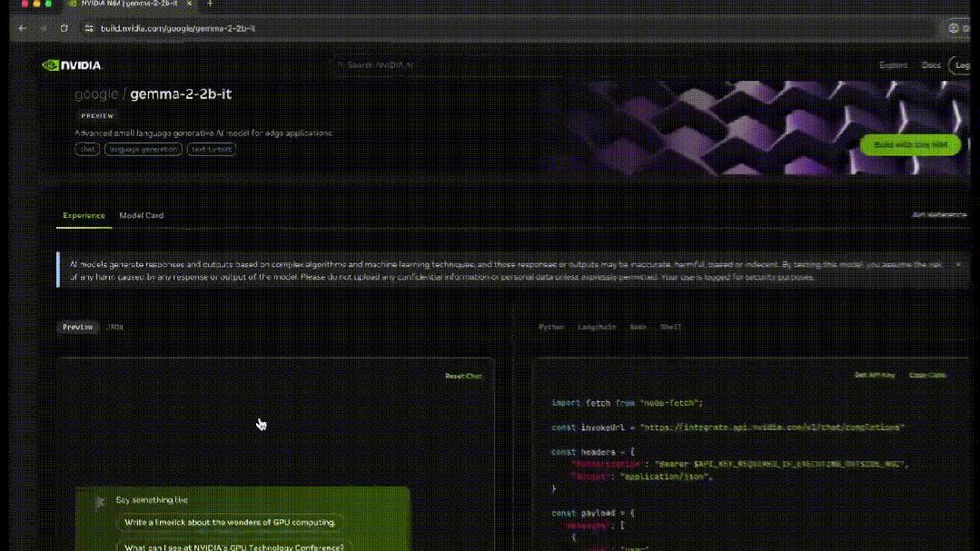
Task: Choose the GPU Technology Conference prompt suggestion
Action: 233,546
